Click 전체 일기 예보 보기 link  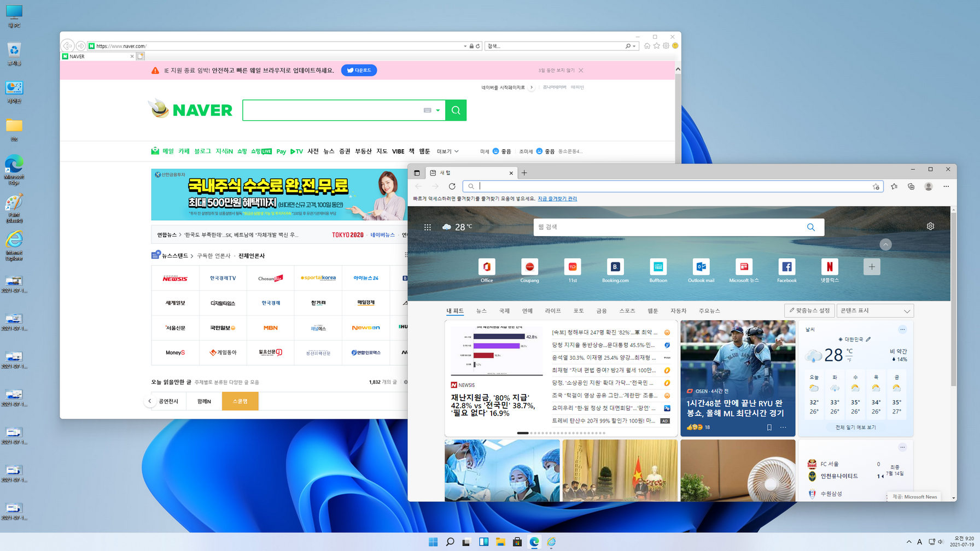coord(855,427)
